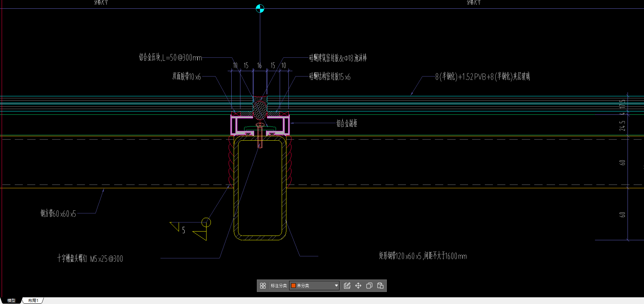The height and width of the screenshot is (304, 644).
Task: Click the orange color swatch for 未分类
Action: pyautogui.click(x=293, y=286)
